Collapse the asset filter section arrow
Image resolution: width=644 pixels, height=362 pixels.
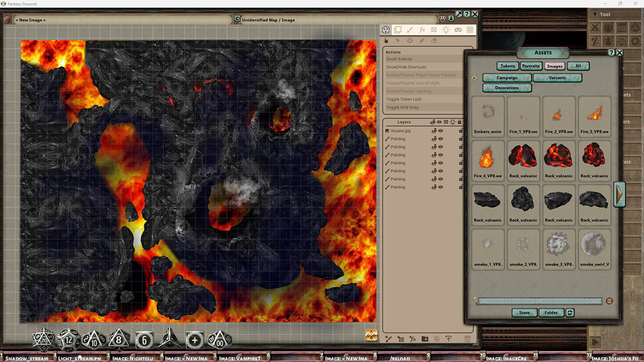click(473, 77)
